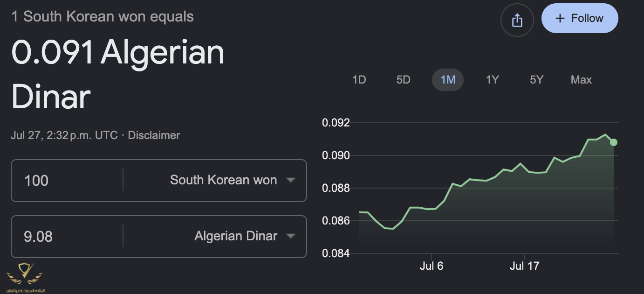This screenshot has width=644, height=294.
Task: Click the plus icon on Follow
Action: [560, 18]
